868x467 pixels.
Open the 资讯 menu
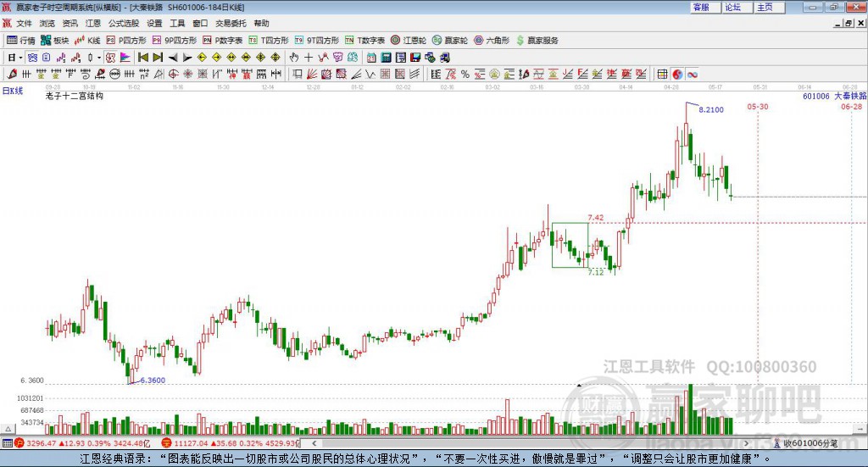tap(70, 23)
